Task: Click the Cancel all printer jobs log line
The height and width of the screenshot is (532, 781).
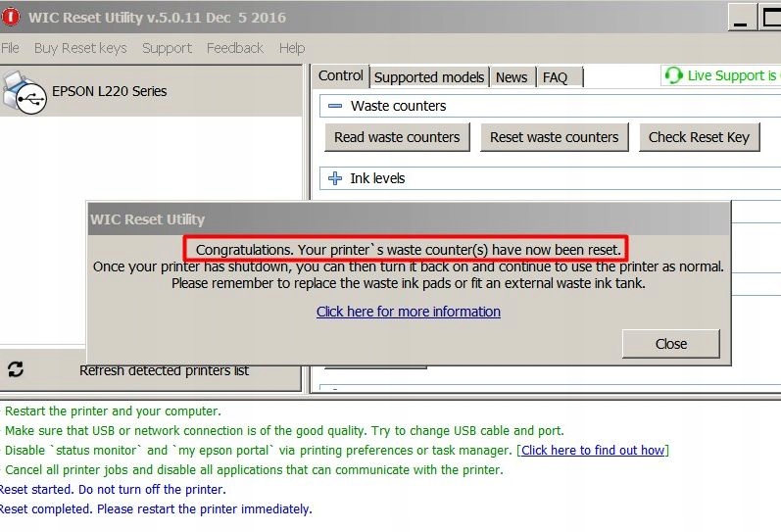Action: tap(254, 469)
